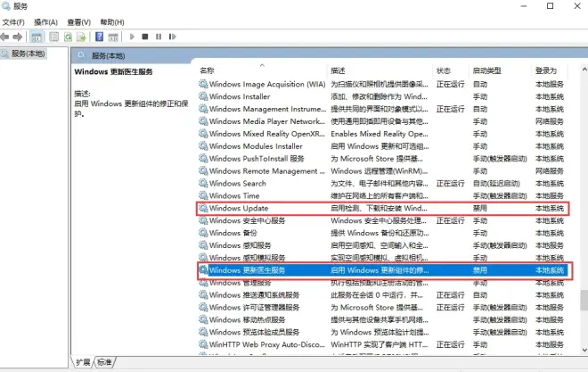This screenshot has height=372, width=588.
Task: Click gear icon of Windows 更新医生服务
Action: coord(203,270)
